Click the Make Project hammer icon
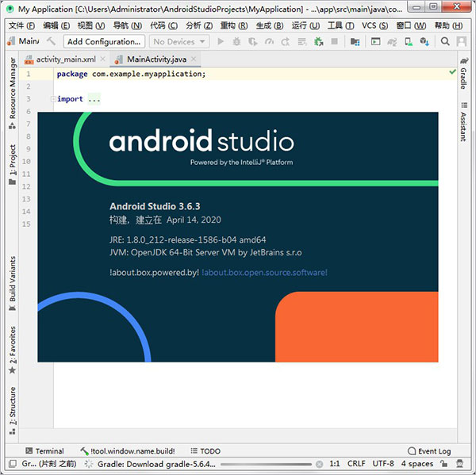The height and width of the screenshot is (475, 476). point(52,41)
